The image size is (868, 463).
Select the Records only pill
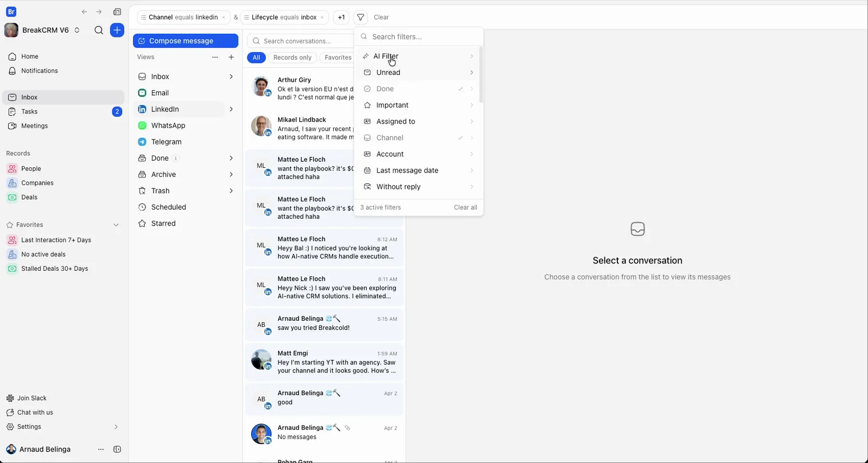coord(292,58)
